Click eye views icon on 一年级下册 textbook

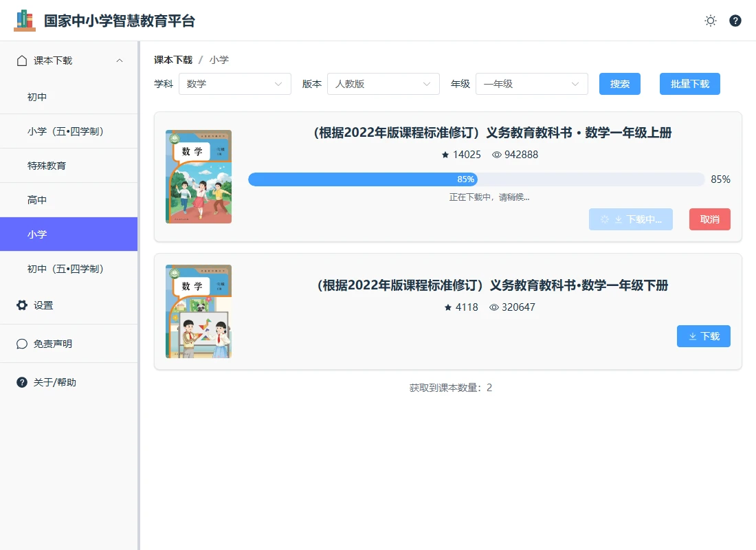(x=493, y=307)
